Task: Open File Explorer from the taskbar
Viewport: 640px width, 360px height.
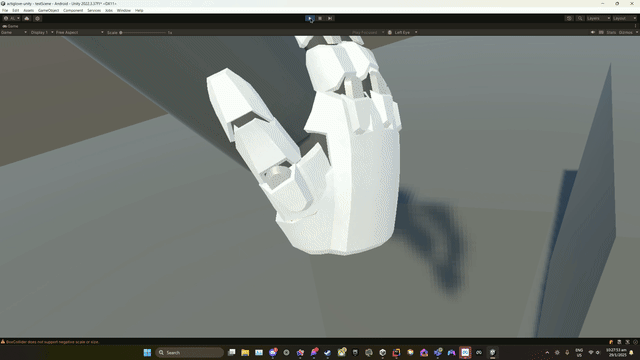Action: 245,352
